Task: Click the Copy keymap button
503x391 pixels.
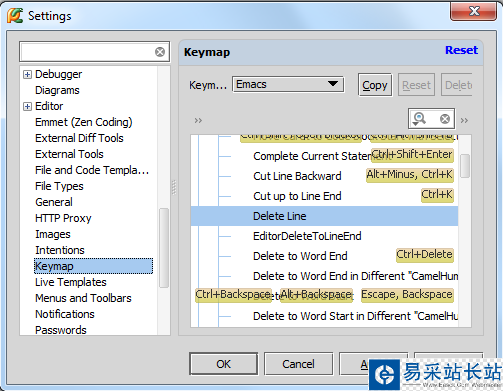Action: pos(375,85)
